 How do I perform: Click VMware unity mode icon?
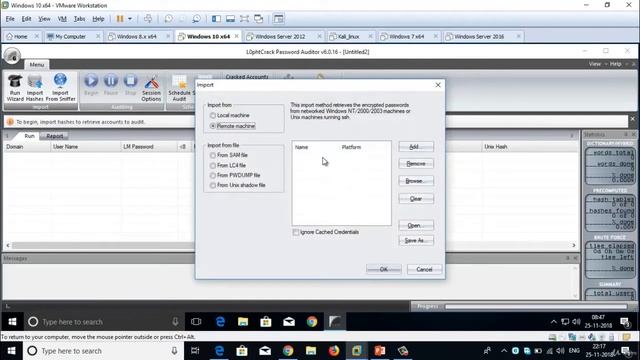pos(258,19)
